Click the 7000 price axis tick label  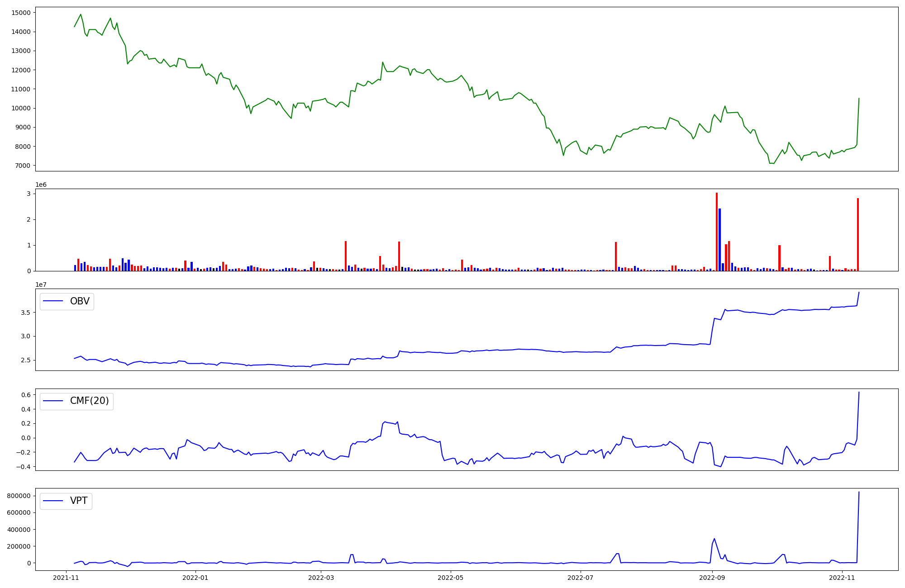[x=23, y=166]
